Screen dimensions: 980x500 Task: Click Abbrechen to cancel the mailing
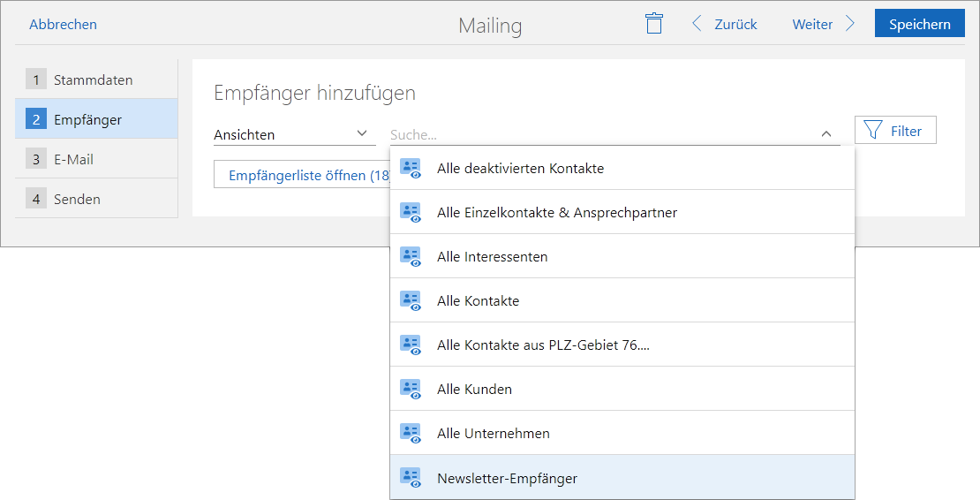click(63, 24)
